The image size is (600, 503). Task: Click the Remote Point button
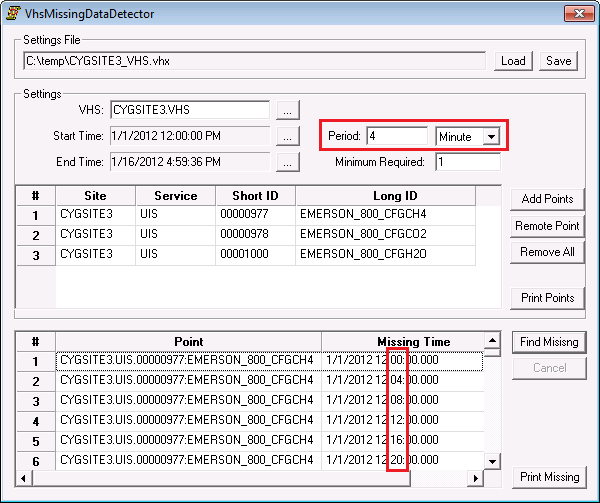(x=547, y=226)
